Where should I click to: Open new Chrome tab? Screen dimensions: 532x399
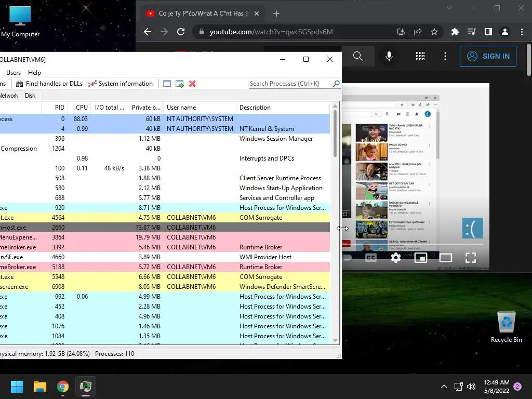(276, 14)
